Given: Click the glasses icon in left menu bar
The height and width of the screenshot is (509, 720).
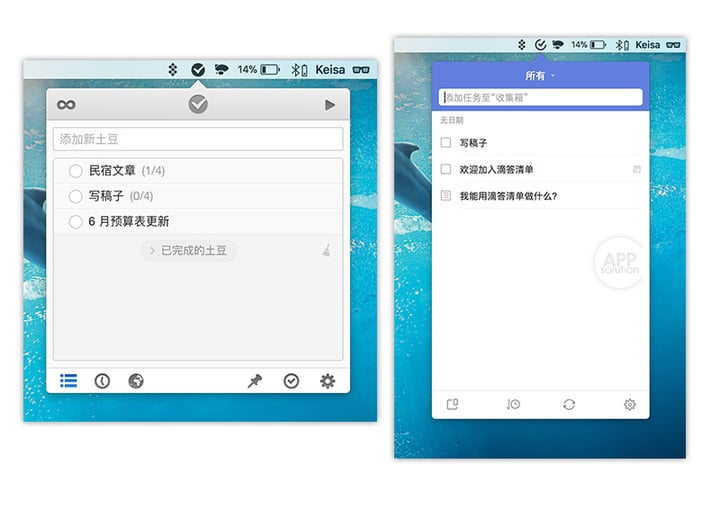Looking at the screenshot, I should (361, 70).
